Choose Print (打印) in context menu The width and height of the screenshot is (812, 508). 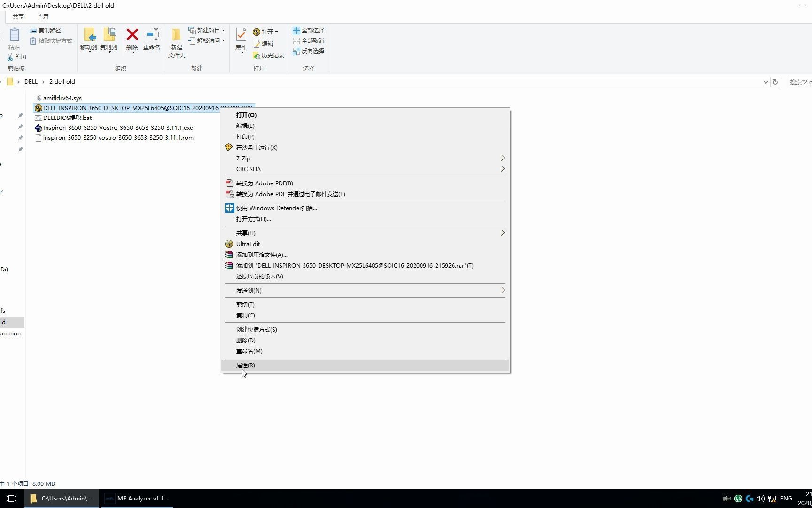365,137
